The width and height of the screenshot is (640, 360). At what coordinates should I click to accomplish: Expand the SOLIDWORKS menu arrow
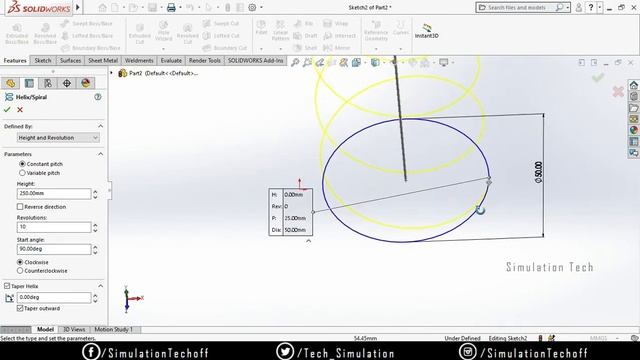coord(78,7)
